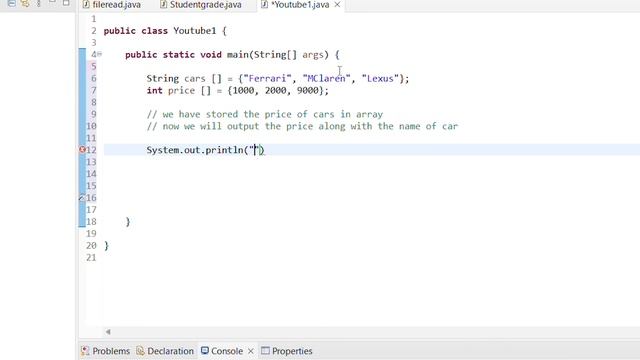Viewport: 640px width, 360px height.
Task: Click the annotation marker beside line 16
Action: pyautogui.click(x=82, y=198)
